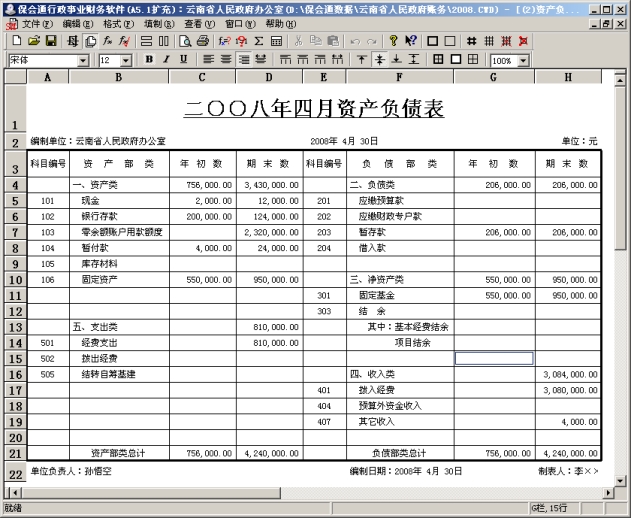
Task: Select column header C
Action: click(x=202, y=77)
